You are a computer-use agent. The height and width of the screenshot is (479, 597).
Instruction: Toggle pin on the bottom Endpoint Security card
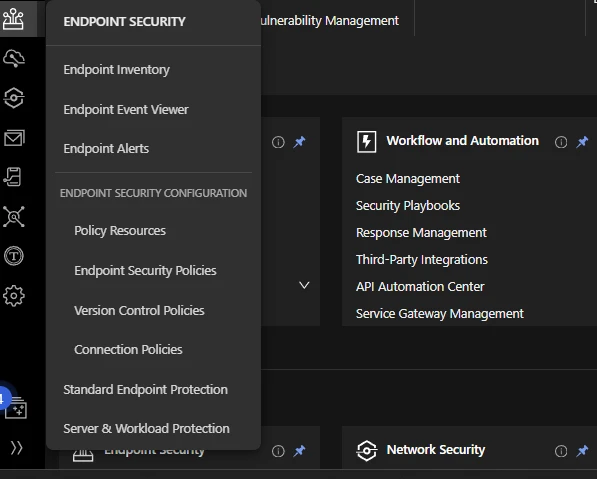click(x=299, y=451)
